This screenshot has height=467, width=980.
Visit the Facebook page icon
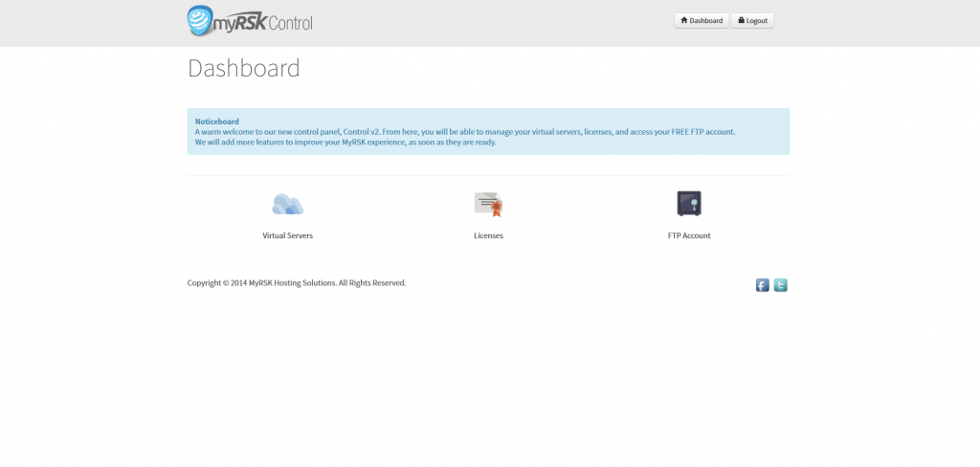[763, 285]
